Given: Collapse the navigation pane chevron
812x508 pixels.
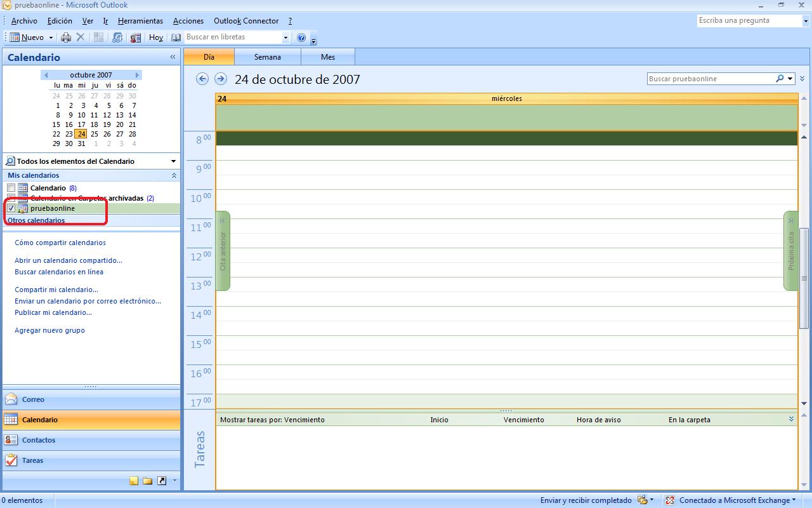Looking at the screenshot, I should click(173, 57).
